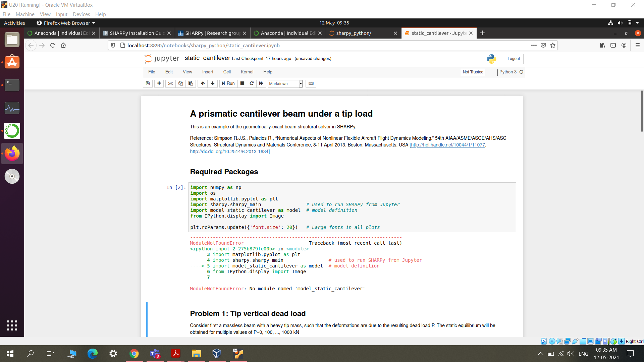
Task: Open Files from Ubuntu dock
Action: pyautogui.click(x=12, y=40)
